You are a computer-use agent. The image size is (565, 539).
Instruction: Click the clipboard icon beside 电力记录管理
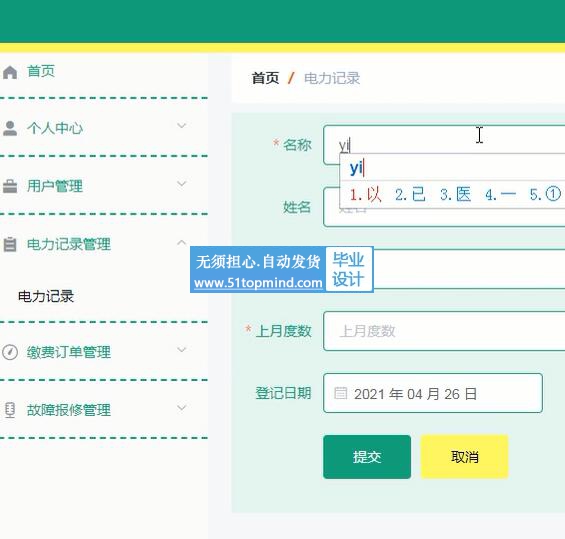pyautogui.click(x=10, y=244)
